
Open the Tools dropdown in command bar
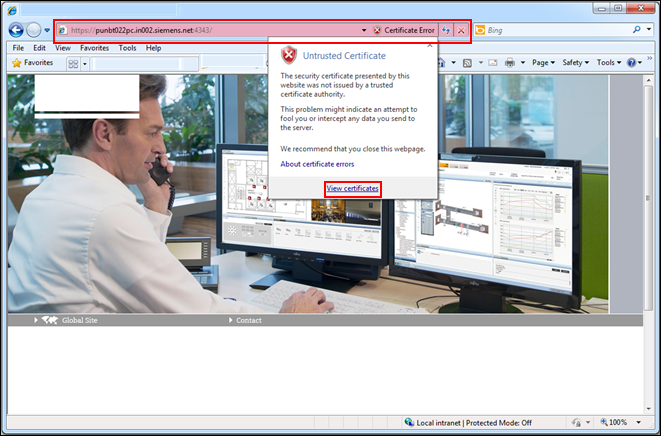click(x=608, y=63)
